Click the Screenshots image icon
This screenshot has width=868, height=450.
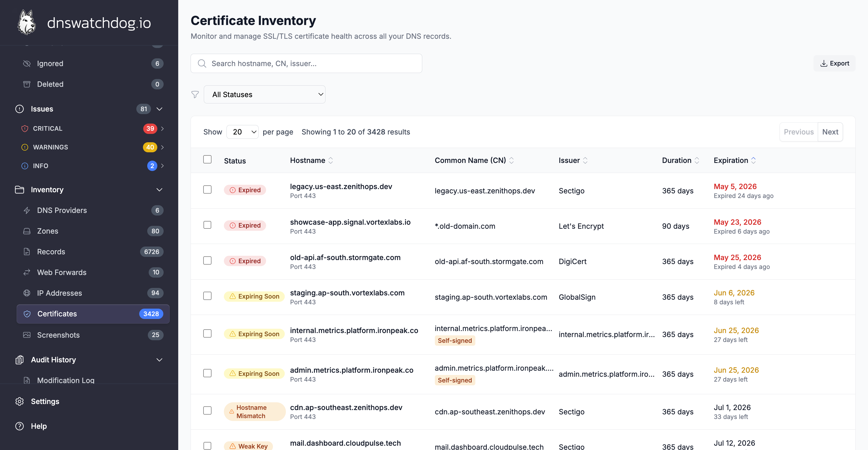(x=27, y=335)
